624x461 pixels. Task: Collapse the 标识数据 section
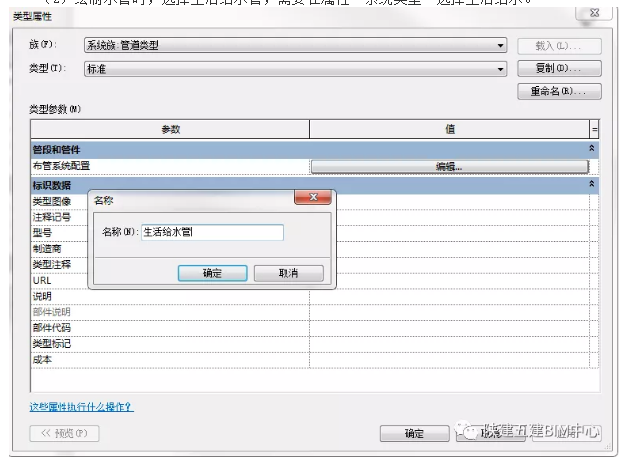coord(592,184)
